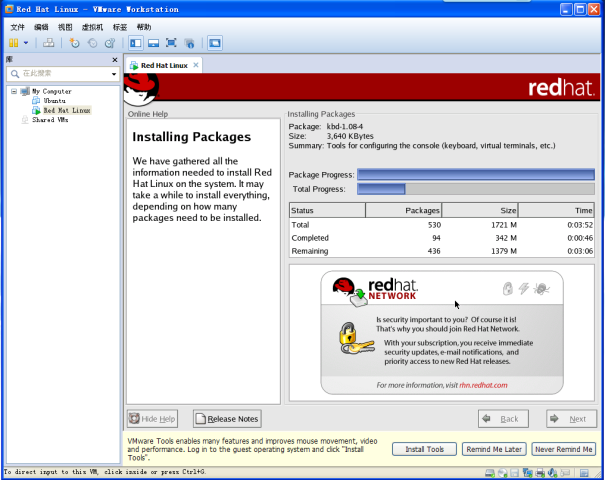This screenshot has width=605, height=480.
Task: Click the send Ctrl+Alt+Del toolbar icon
Action: pyautogui.click(x=49, y=43)
